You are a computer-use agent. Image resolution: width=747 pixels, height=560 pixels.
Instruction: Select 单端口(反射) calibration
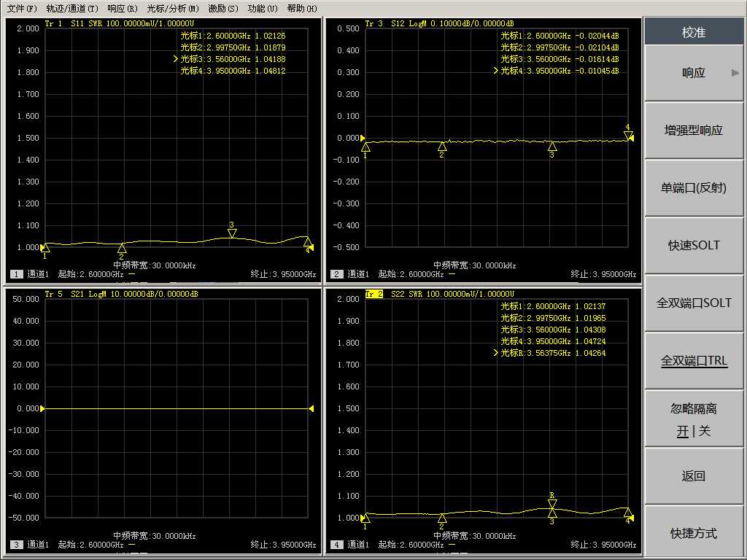click(x=694, y=188)
